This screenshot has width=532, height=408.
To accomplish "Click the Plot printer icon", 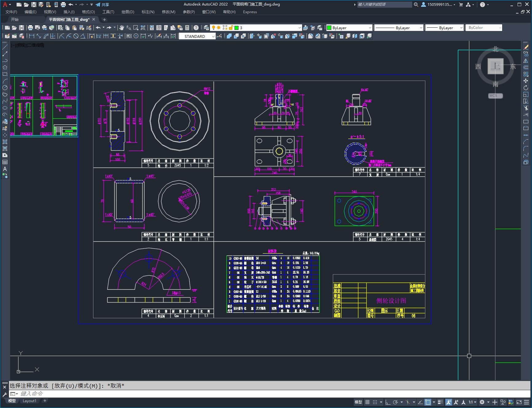I will click(30, 28).
